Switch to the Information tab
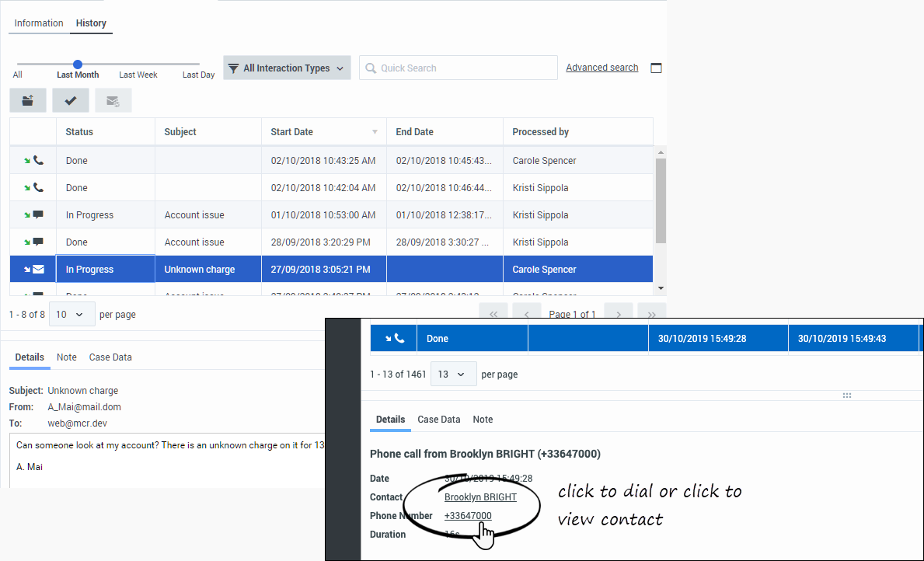The height and width of the screenshot is (561, 924). pyautogui.click(x=39, y=23)
